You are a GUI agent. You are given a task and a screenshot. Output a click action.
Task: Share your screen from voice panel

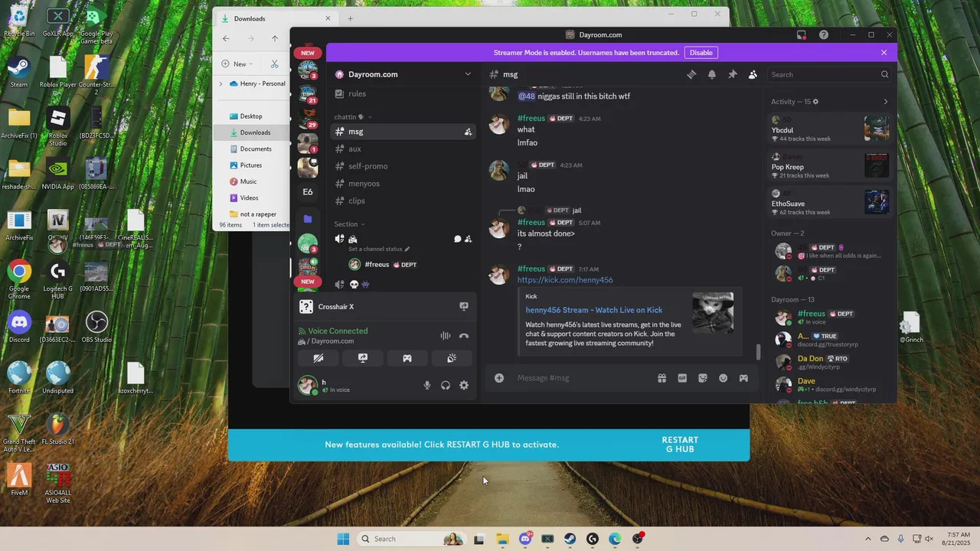(x=363, y=358)
